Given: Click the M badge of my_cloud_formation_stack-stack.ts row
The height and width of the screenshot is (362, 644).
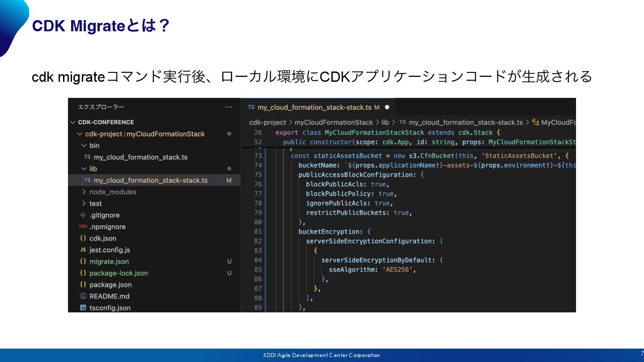Looking at the screenshot, I should coord(229,180).
